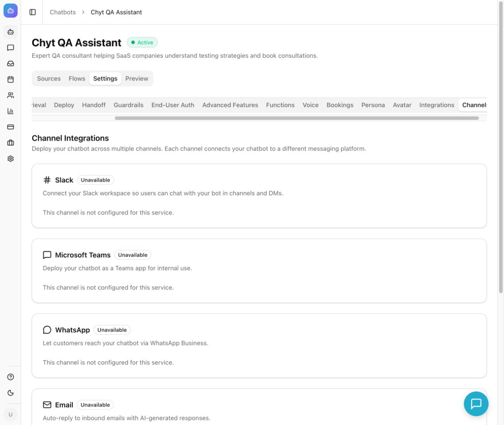
Task: Click the Microsoft Teams message icon
Action: click(x=47, y=255)
